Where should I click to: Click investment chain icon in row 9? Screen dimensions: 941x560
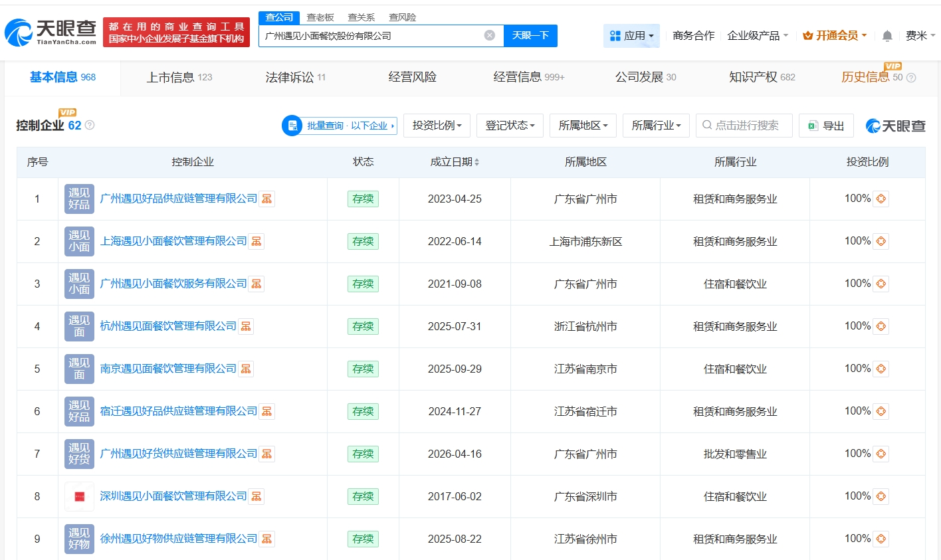[881, 539]
